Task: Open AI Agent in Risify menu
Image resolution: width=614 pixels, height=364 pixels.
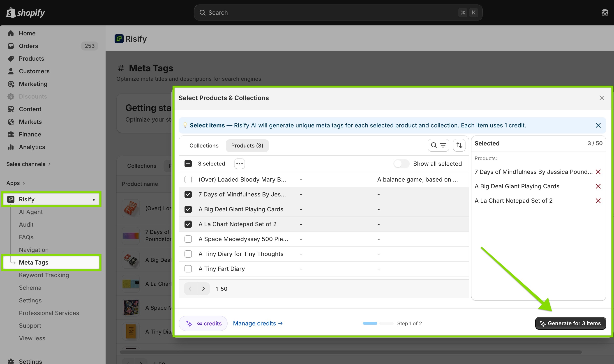Action: tap(31, 212)
